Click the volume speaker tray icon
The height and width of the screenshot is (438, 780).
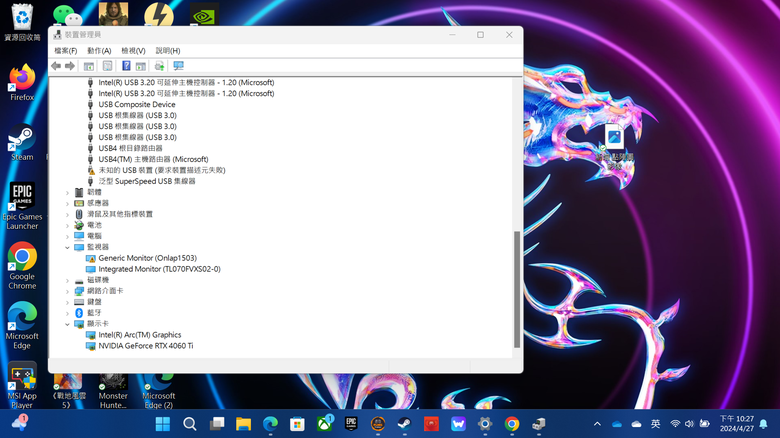click(x=689, y=424)
